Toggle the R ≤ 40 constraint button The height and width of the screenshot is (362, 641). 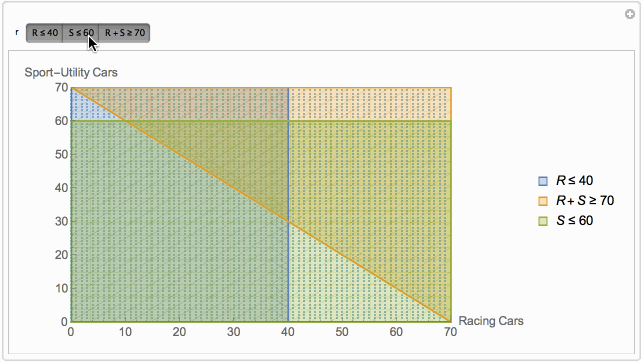point(45,33)
